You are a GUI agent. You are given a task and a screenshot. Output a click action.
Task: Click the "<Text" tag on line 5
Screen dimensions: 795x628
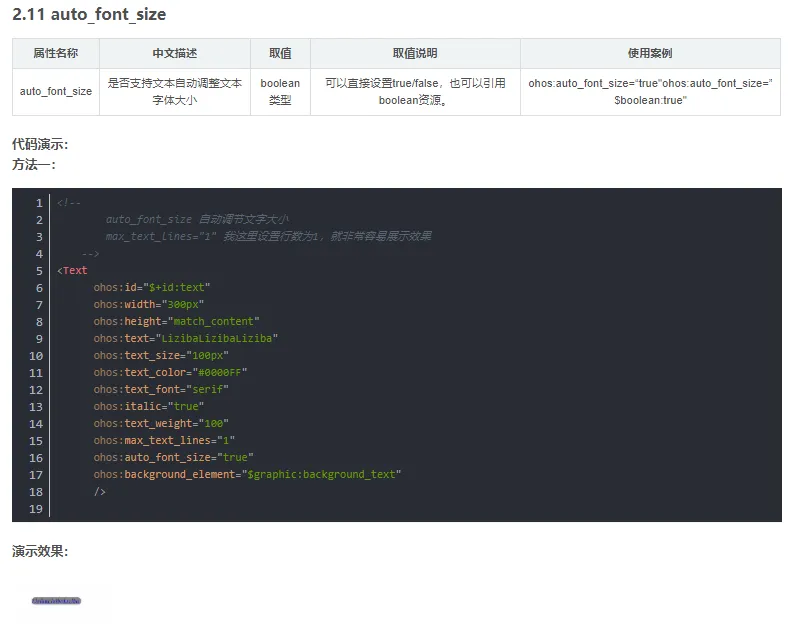click(72, 271)
